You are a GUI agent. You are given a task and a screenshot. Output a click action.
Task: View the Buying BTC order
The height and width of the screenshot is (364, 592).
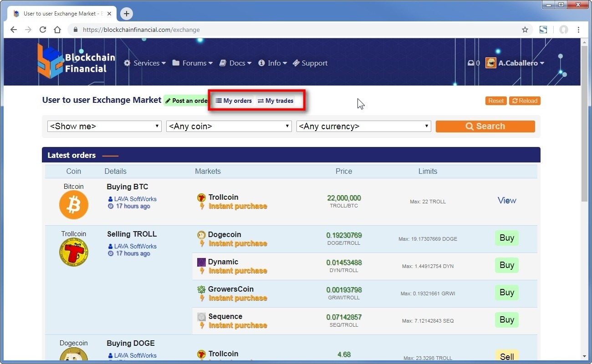coord(506,201)
